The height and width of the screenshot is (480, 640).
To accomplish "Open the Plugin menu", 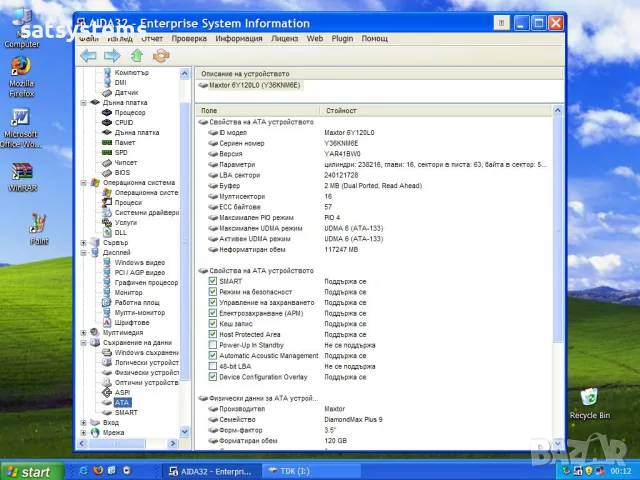I will [342, 38].
